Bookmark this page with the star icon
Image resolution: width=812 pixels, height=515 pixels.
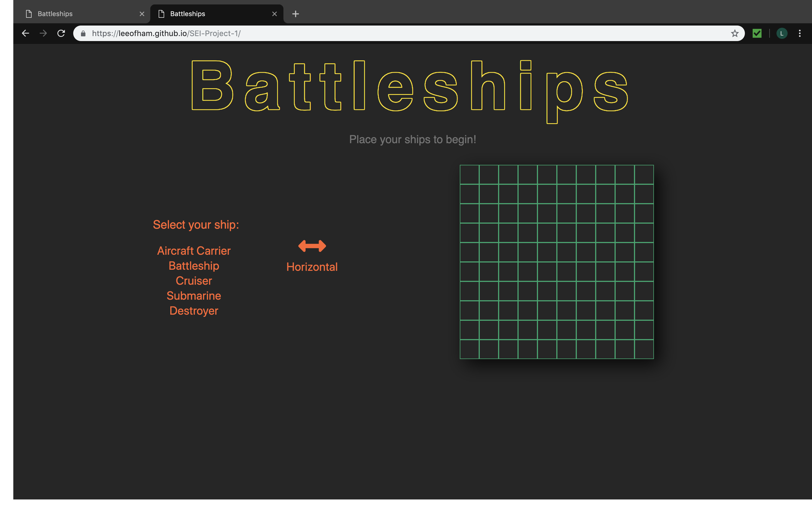(x=734, y=33)
